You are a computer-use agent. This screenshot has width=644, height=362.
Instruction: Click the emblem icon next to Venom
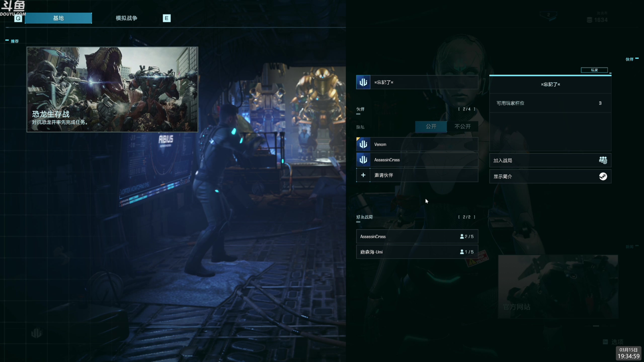pos(363,144)
